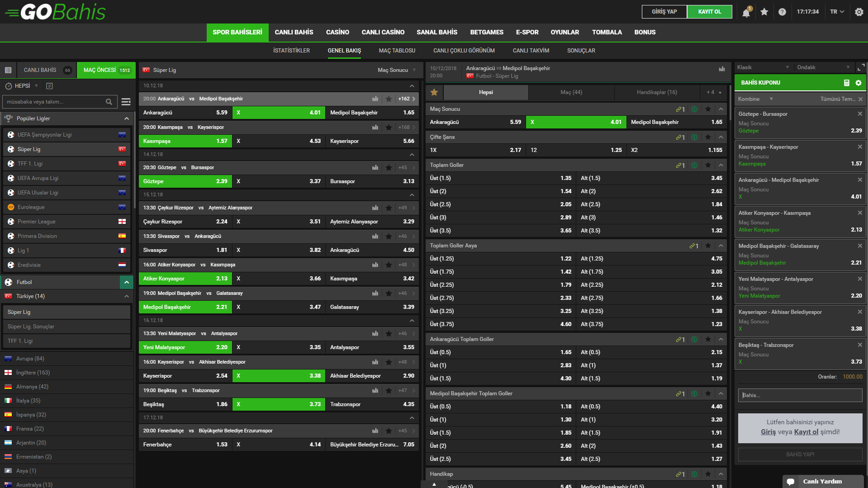Click search magnifier in match search box

pos(109,102)
